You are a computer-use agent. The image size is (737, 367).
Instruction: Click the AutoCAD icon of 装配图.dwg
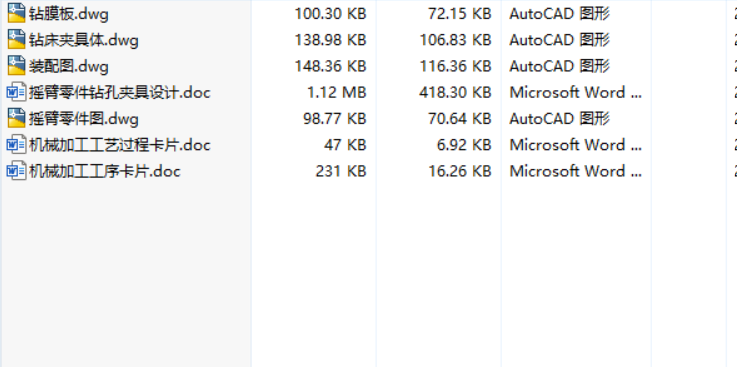coord(16,66)
